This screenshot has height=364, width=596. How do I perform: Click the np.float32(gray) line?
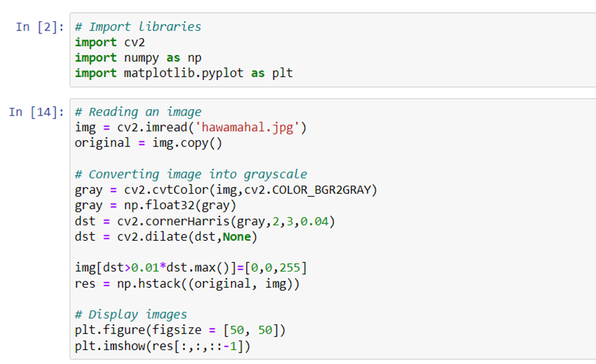(155, 205)
